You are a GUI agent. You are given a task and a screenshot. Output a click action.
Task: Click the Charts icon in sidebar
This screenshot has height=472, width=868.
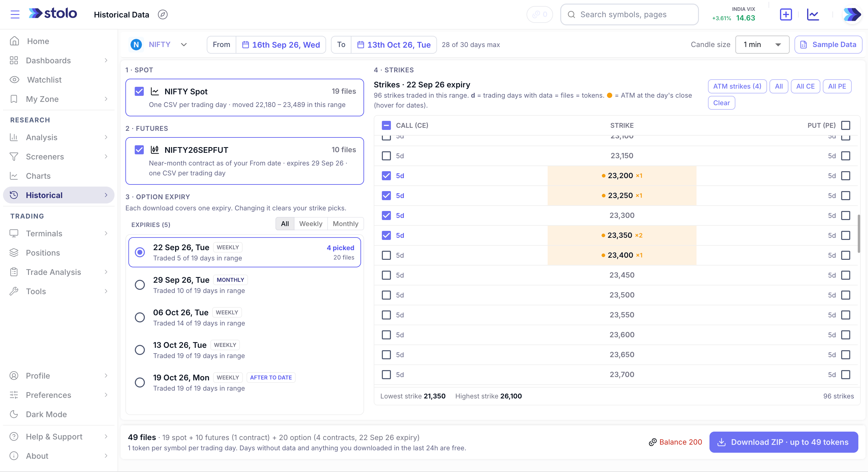[x=14, y=176]
